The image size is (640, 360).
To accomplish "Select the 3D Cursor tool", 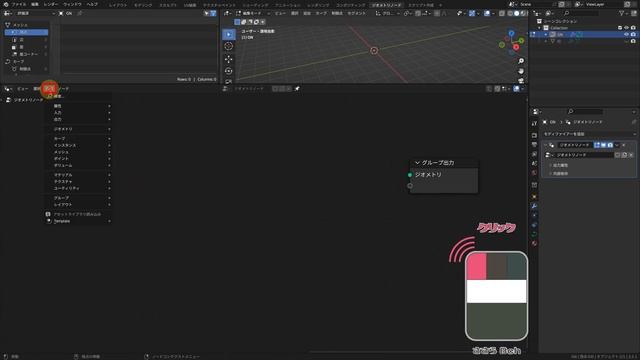I will [x=229, y=47].
